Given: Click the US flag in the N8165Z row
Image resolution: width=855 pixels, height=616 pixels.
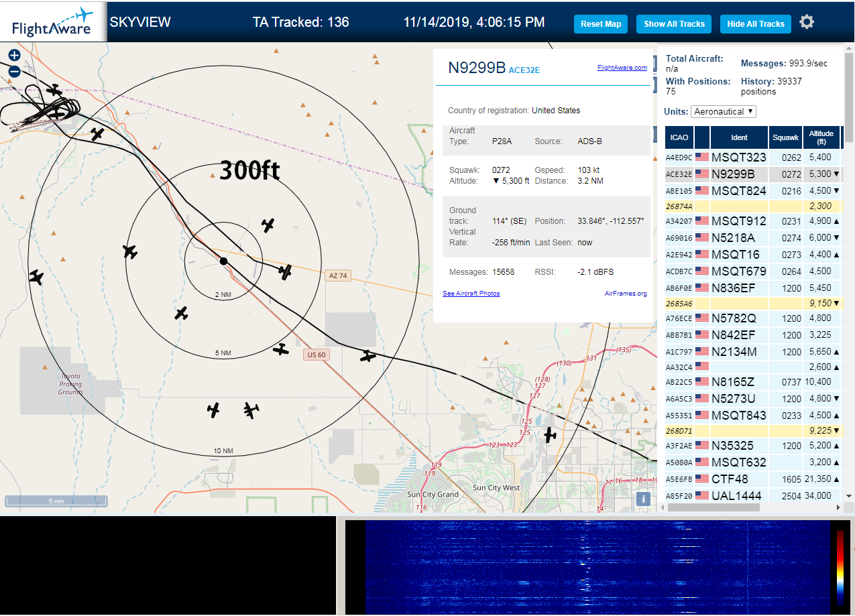Looking at the screenshot, I should tap(702, 381).
